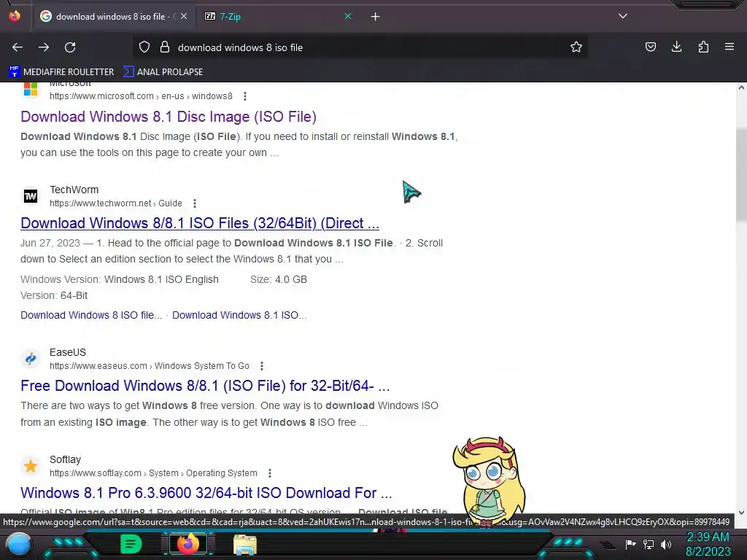The image size is (747, 560).
Task: Click the easeus.com Windows System To Go URL
Action: click(x=149, y=366)
